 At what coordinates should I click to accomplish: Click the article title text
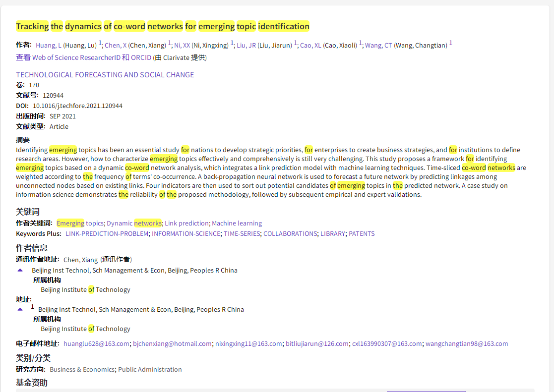coord(162,26)
